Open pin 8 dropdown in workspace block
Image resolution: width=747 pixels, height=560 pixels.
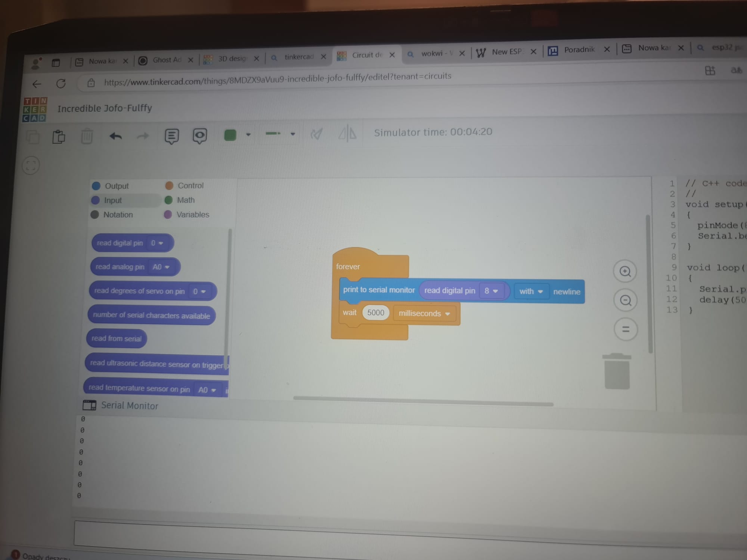[491, 291]
